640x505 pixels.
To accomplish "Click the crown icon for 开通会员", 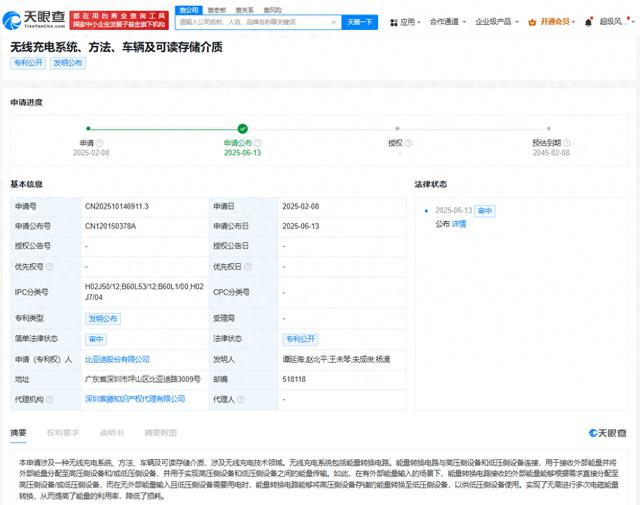I will (532, 22).
